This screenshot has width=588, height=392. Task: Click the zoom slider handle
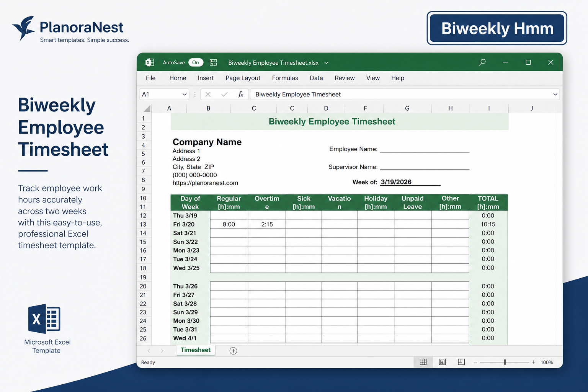pos(505,362)
